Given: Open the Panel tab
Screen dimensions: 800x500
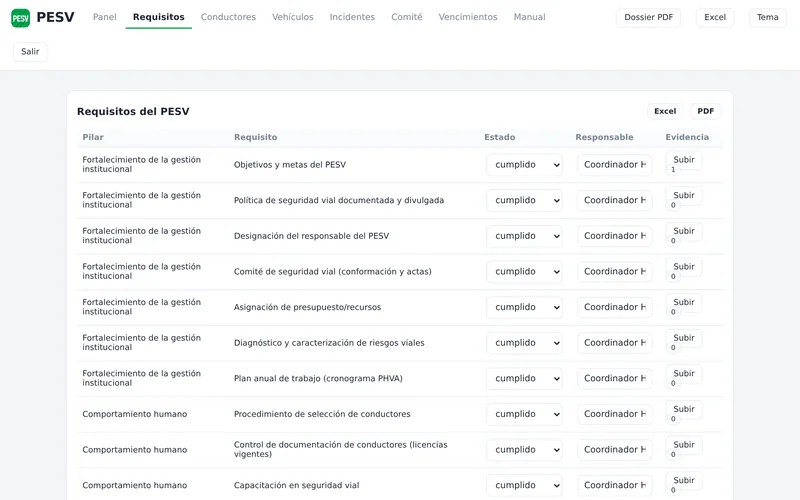Looking at the screenshot, I should tap(105, 17).
